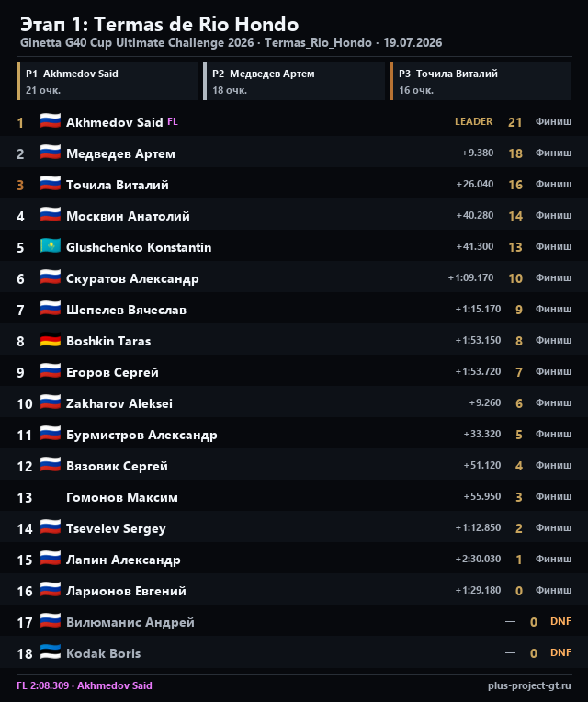Click the Kazakhstan flag beside Glushchenko Konstantin
The height and width of the screenshot is (702, 588).
click(x=51, y=246)
